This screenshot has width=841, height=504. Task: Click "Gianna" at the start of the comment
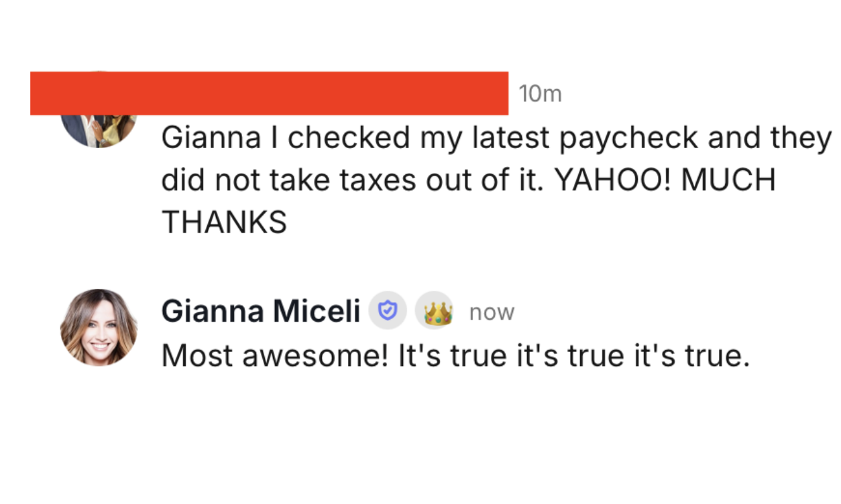[211, 139]
